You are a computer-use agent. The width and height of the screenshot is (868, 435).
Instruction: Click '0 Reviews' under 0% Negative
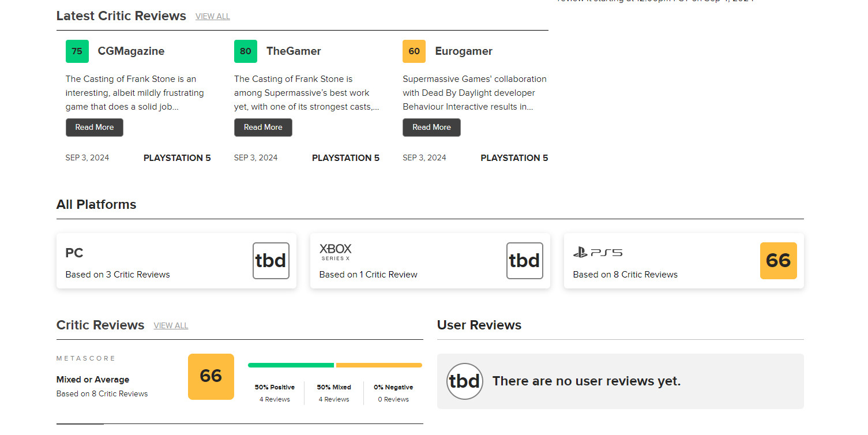393,399
